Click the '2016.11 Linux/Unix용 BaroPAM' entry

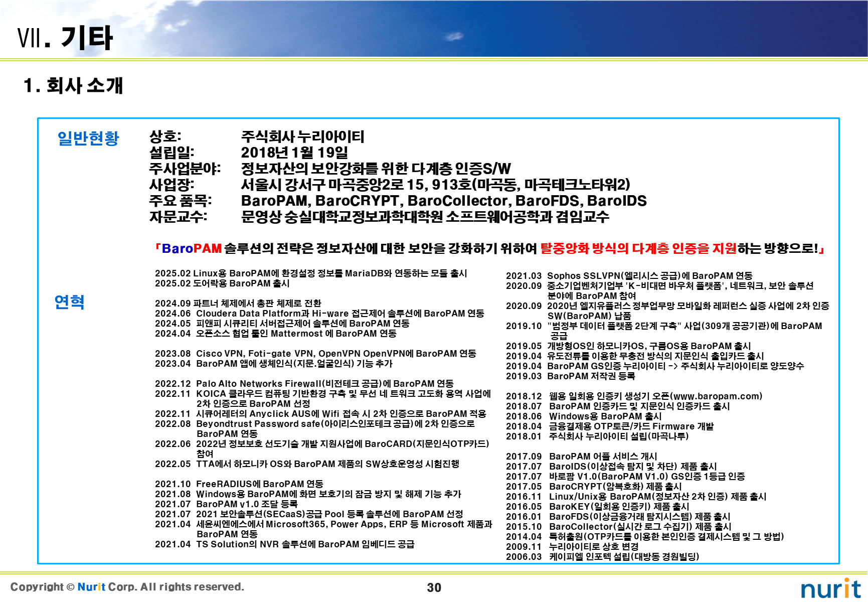(x=636, y=497)
